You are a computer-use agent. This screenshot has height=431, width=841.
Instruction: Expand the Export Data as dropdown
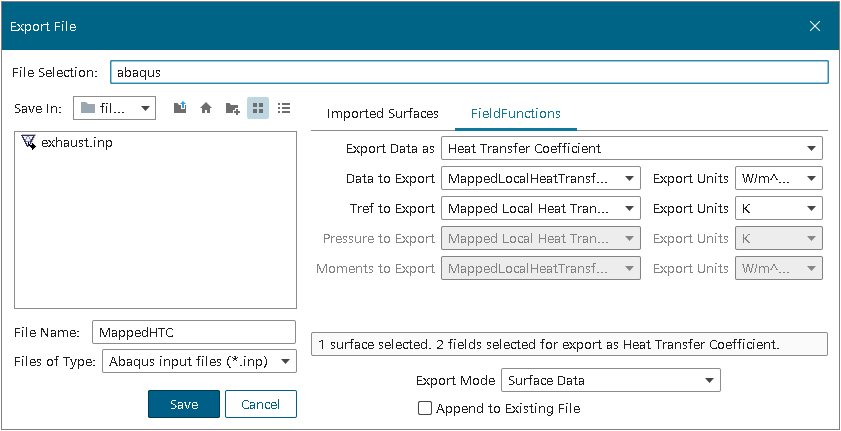[x=631, y=149]
